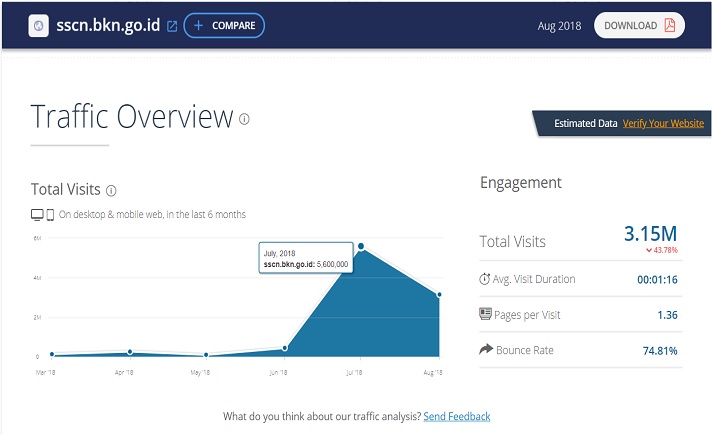The height and width of the screenshot is (435, 712).
Task: Open the Send Feedback link
Action: click(x=457, y=416)
